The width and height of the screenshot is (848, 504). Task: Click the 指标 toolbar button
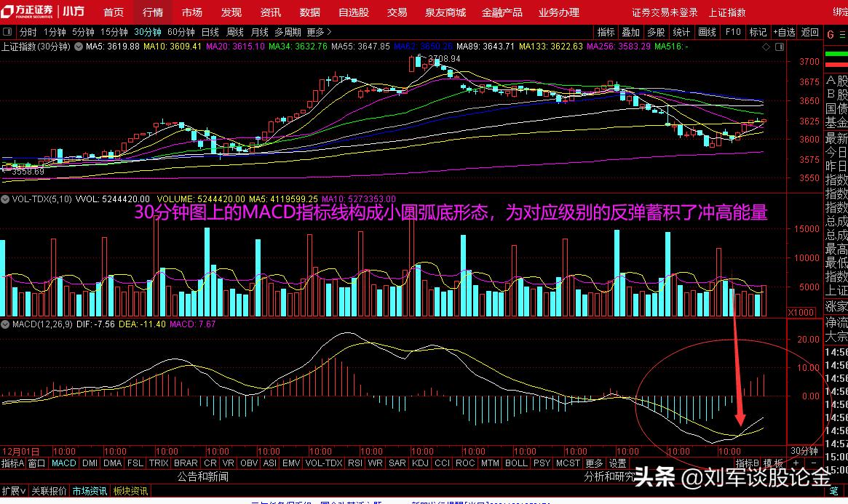(606, 32)
